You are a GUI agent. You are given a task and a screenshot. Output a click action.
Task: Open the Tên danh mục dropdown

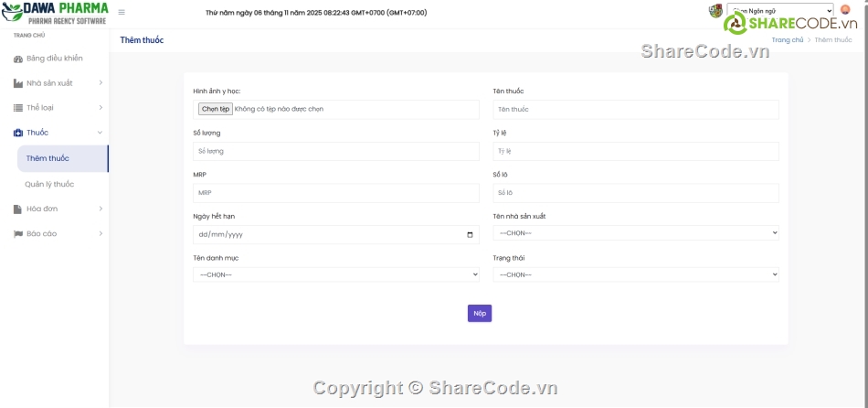335,274
